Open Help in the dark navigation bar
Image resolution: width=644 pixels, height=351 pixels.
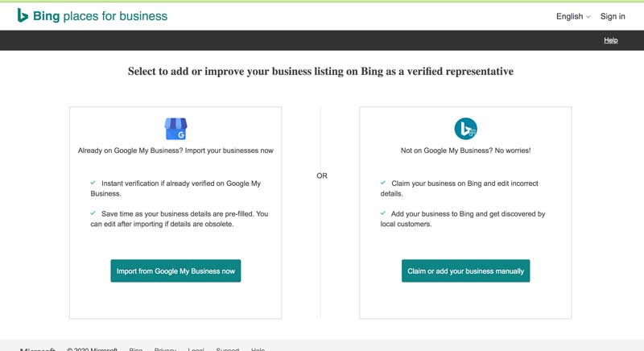pyautogui.click(x=611, y=40)
